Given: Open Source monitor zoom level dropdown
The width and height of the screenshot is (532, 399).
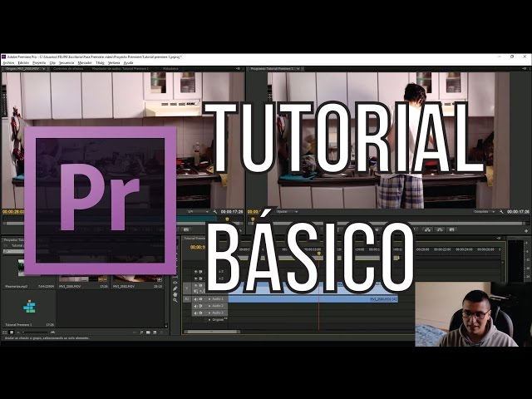Looking at the screenshot, I should 198,212.
